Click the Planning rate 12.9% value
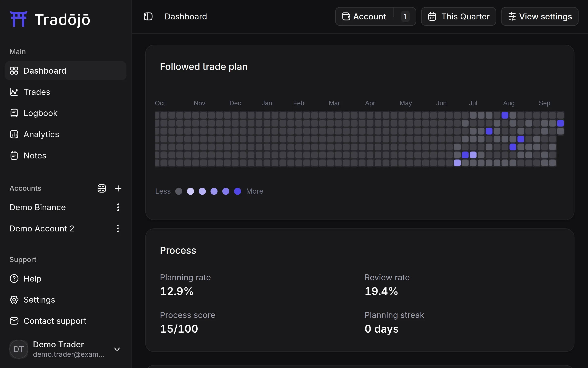 177,291
